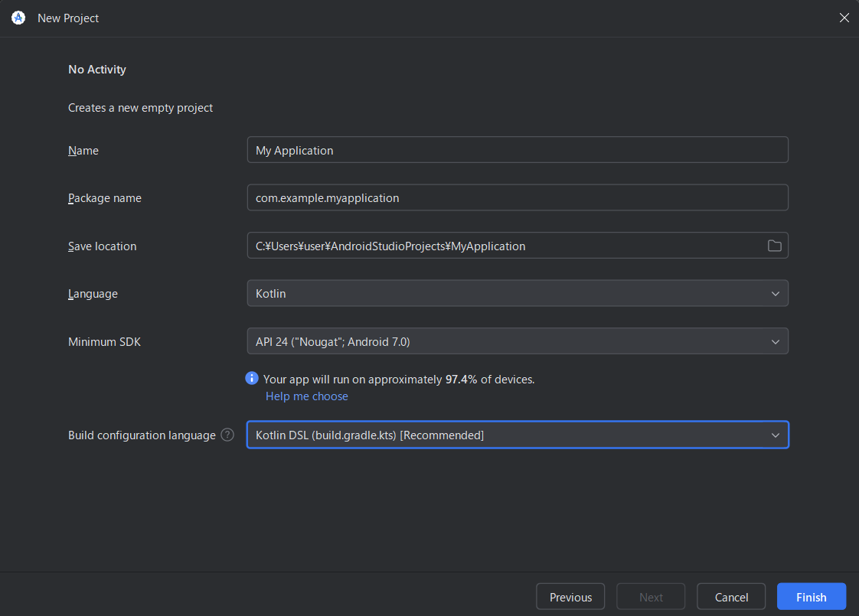Click the Previous button

click(x=570, y=596)
